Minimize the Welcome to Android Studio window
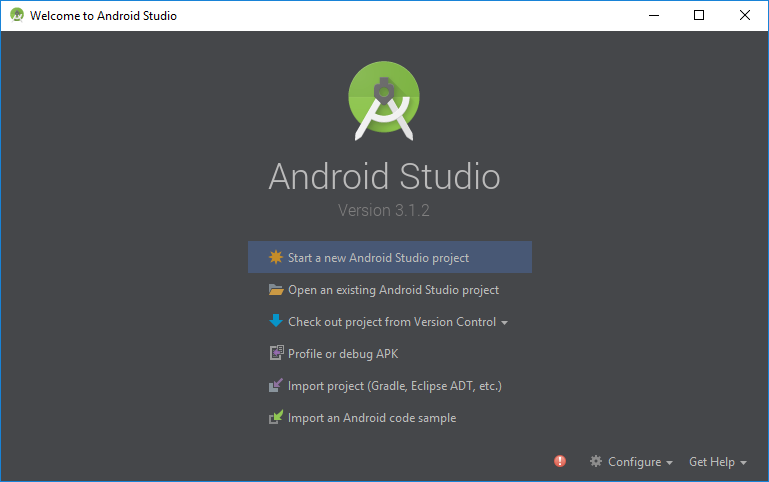Viewport: 769px width, 482px height. point(654,15)
